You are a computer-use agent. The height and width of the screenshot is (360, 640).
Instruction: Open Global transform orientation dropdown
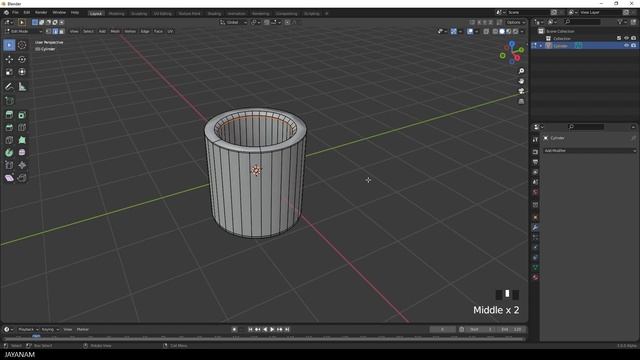(233, 22)
